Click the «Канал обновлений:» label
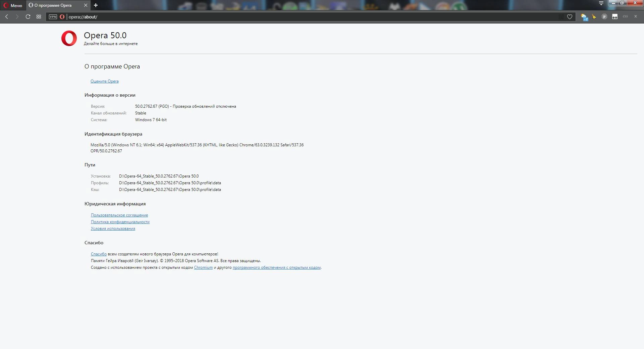The image size is (644, 349). tap(109, 113)
